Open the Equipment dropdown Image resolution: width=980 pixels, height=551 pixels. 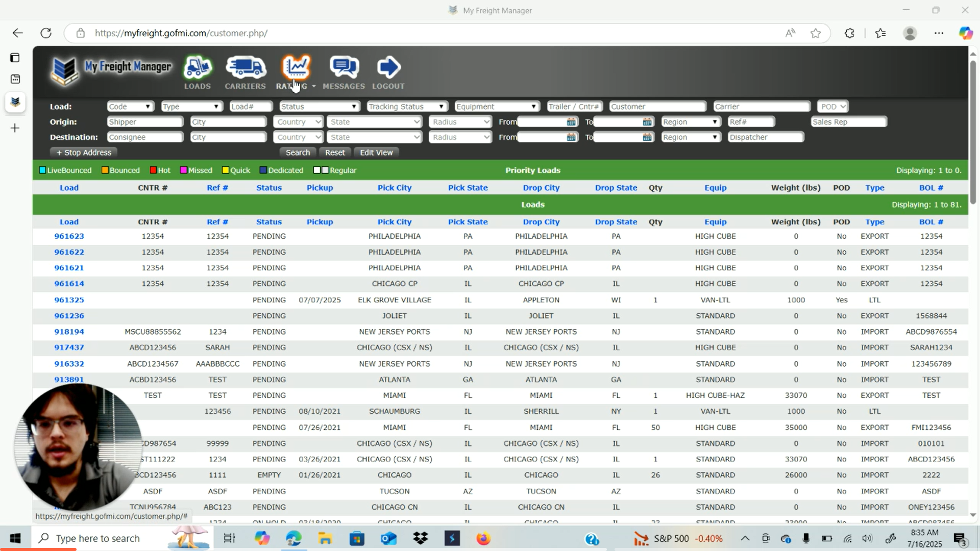pos(496,107)
